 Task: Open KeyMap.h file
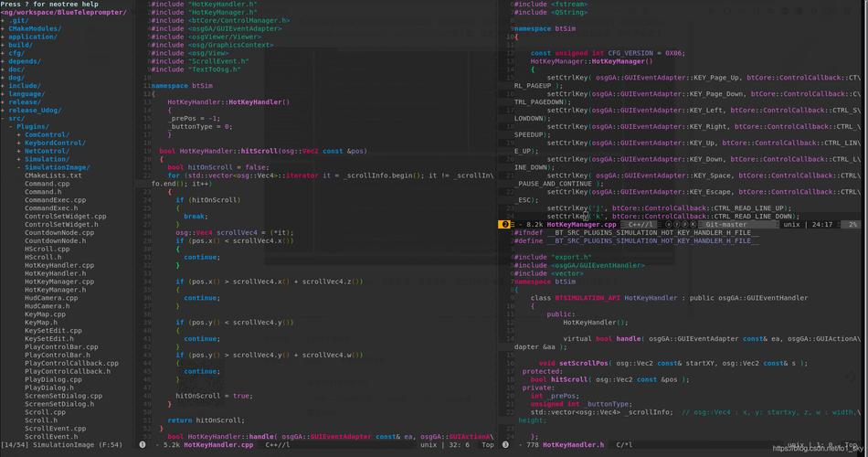[x=41, y=322]
